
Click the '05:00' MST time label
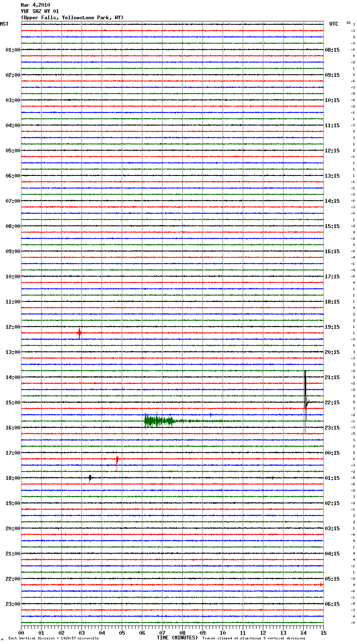[x=13, y=151]
